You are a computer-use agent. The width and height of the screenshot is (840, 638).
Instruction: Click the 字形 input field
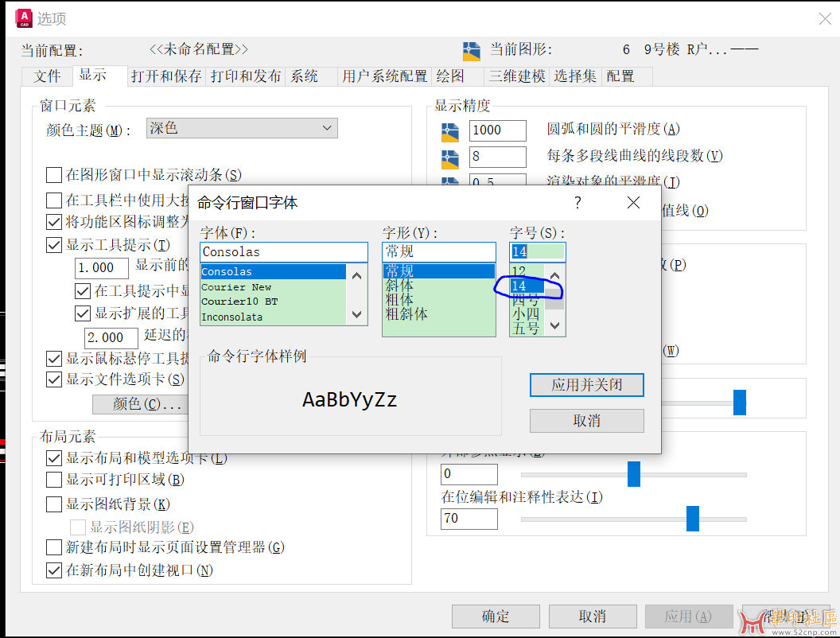click(x=439, y=251)
